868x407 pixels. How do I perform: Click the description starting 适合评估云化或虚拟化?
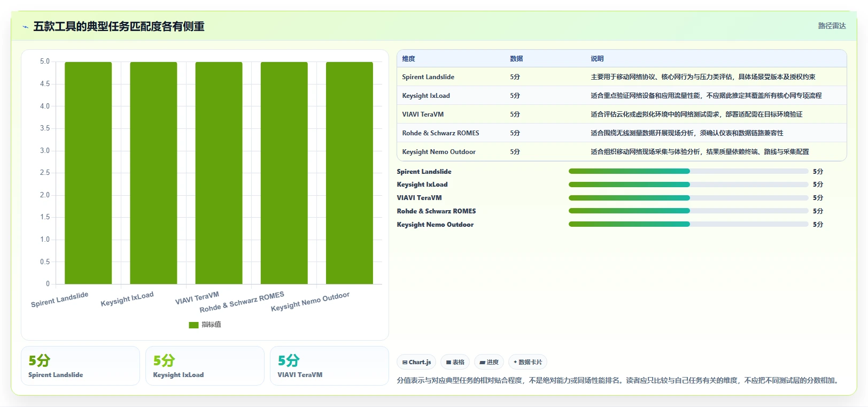696,114
